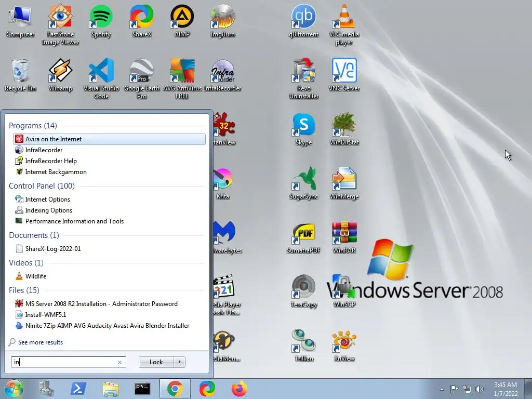Open XnView desktop shortcut

(x=344, y=345)
